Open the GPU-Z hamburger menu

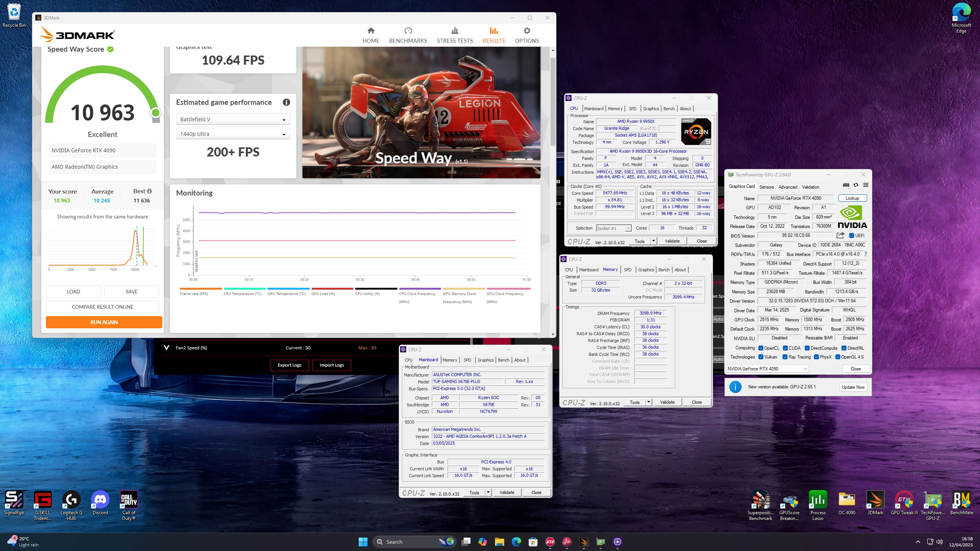866,185
